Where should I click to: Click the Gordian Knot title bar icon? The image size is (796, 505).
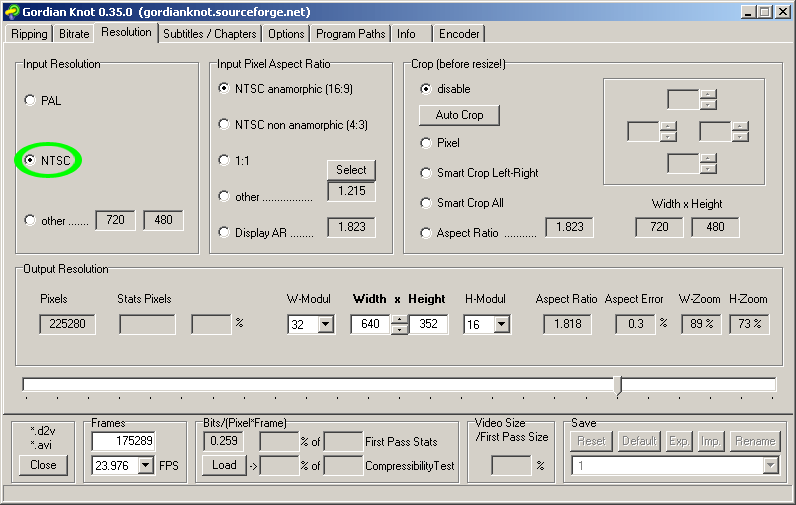tap(11, 11)
